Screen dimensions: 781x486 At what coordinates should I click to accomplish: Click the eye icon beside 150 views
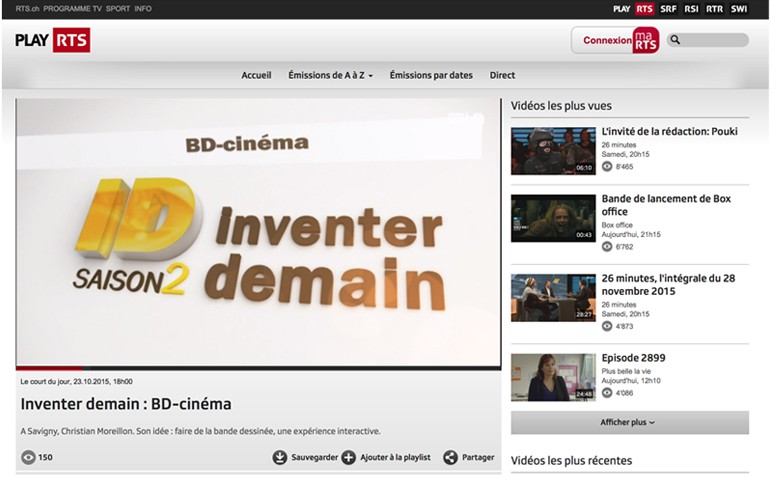pos(28,457)
